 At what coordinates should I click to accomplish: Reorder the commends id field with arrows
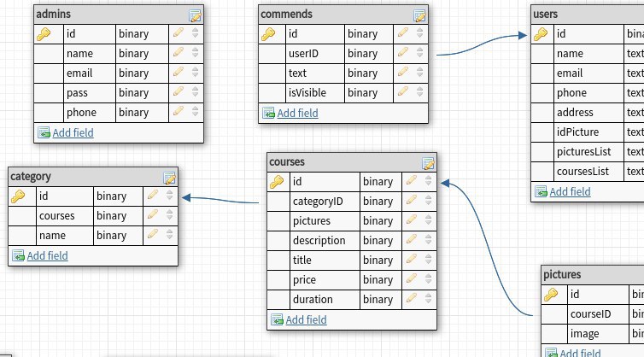[419, 32]
